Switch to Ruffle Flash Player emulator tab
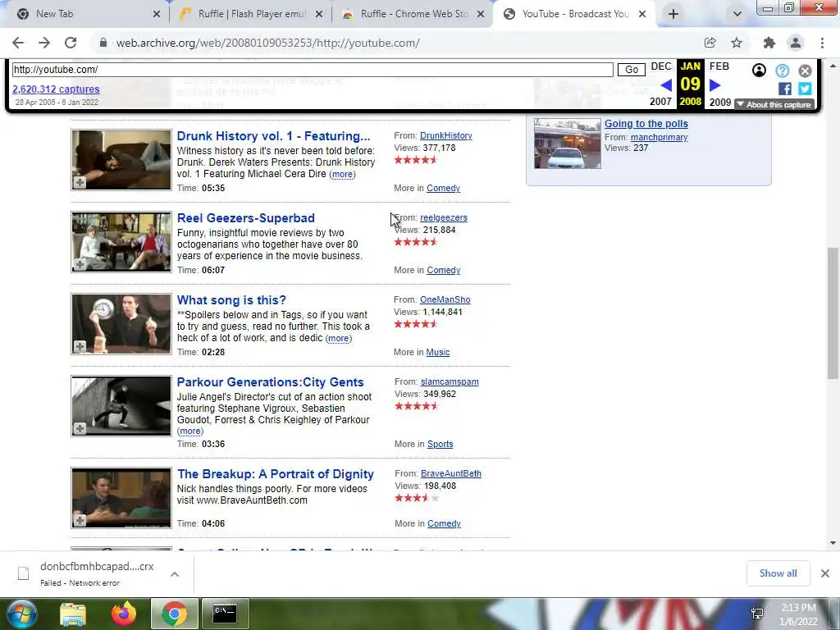The height and width of the screenshot is (630, 840). click(251, 14)
